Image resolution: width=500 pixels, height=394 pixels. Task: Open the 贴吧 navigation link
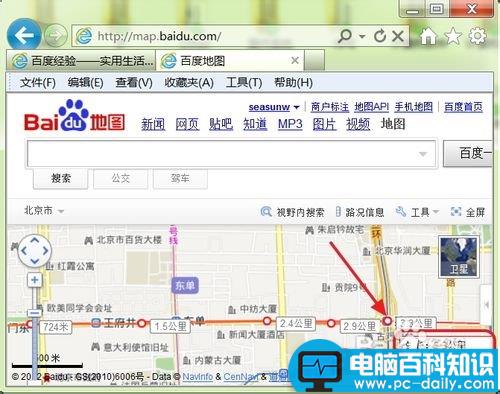click(221, 124)
